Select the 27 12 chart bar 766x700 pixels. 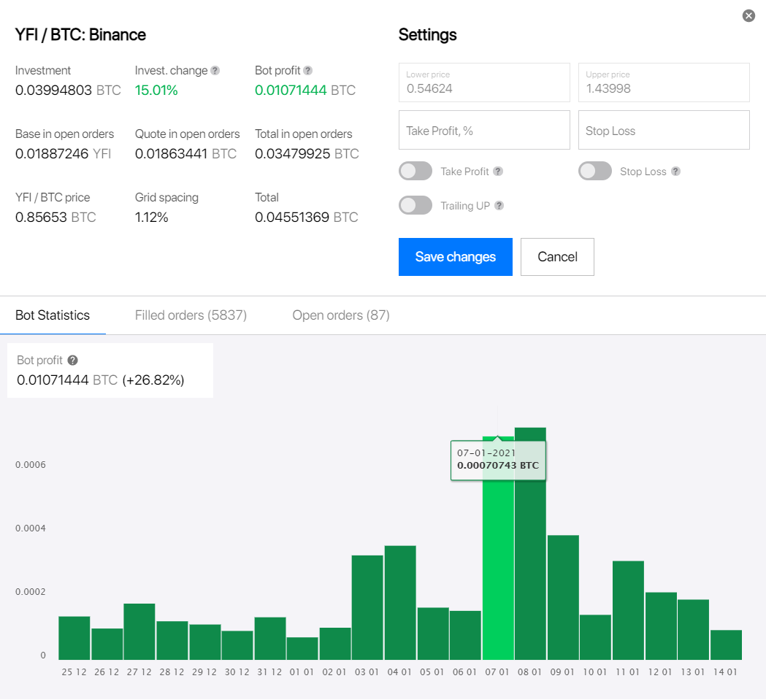click(x=139, y=631)
